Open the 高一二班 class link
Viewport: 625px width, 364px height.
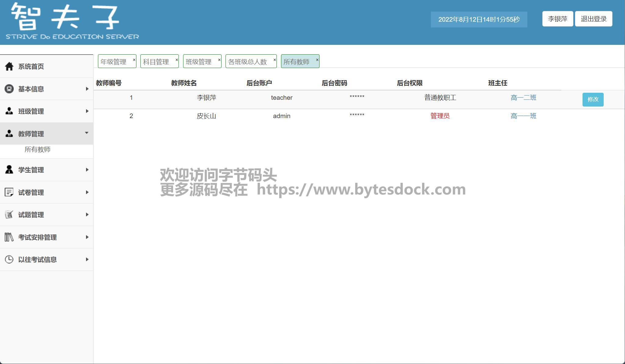click(x=523, y=98)
